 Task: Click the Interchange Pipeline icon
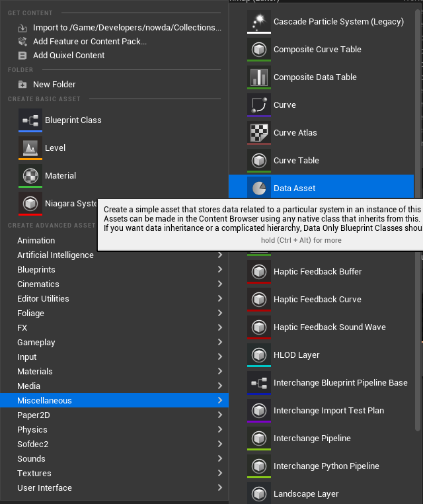pyautogui.click(x=259, y=439)
